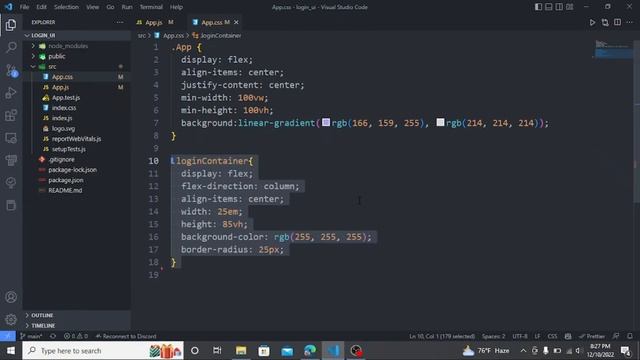Open editor More Actions ellipsis

[630, 22]
